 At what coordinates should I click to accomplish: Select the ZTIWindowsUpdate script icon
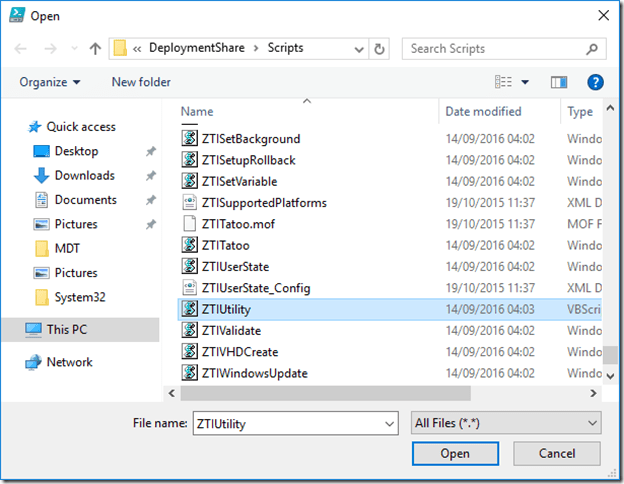click(189, 373)
